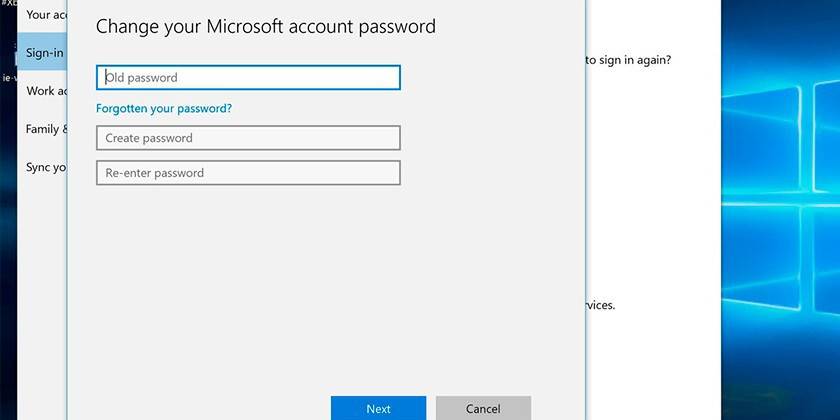The width and height of the screenshot is (840, 420).
Task: Switch to the Work access tab
Action: coord(46,91)
